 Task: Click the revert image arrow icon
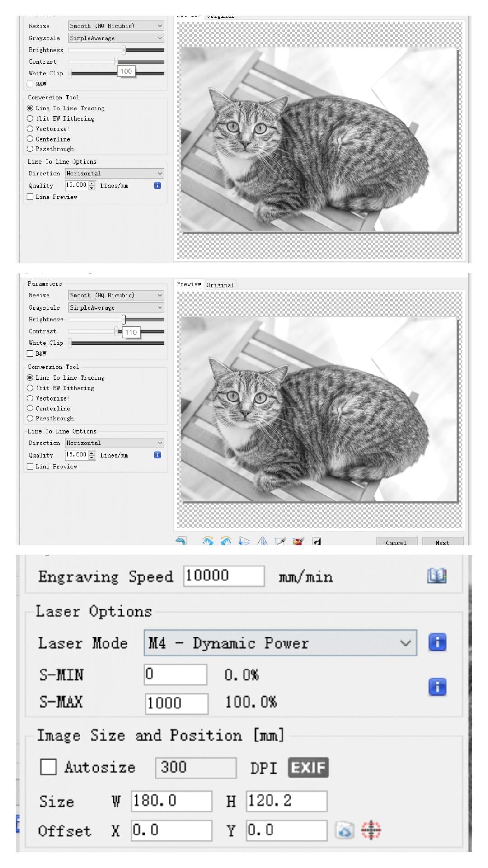tap(181, 541)
